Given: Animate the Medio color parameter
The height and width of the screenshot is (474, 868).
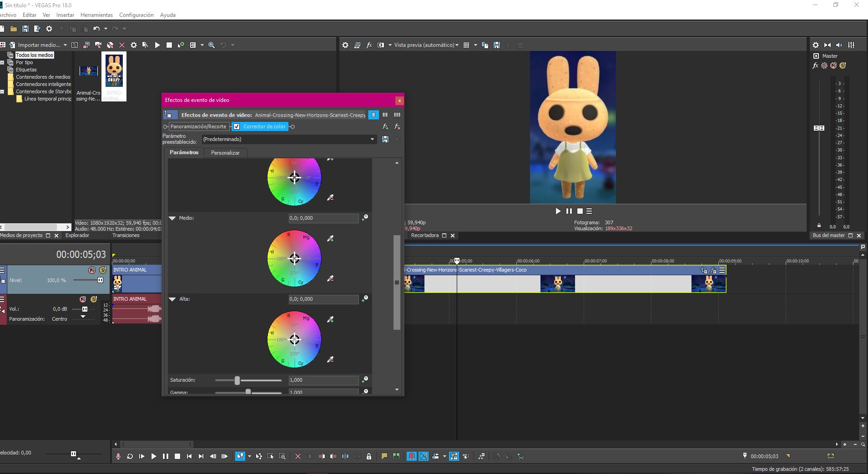Looking at the screenshot, I should [365, 217].
